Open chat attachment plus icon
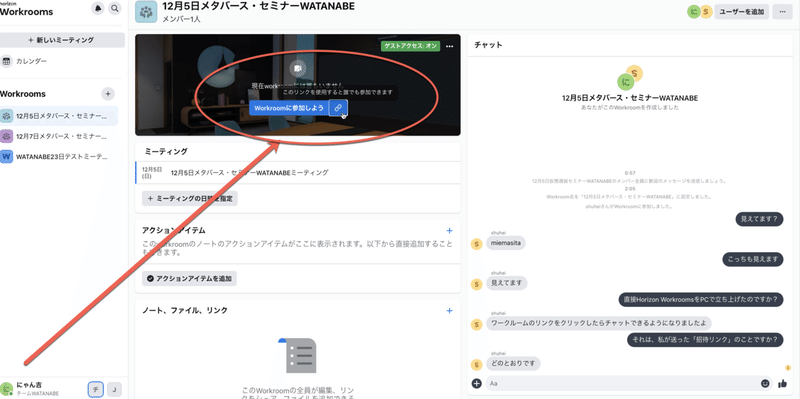The image size is (800, 399). click(477, 383)
